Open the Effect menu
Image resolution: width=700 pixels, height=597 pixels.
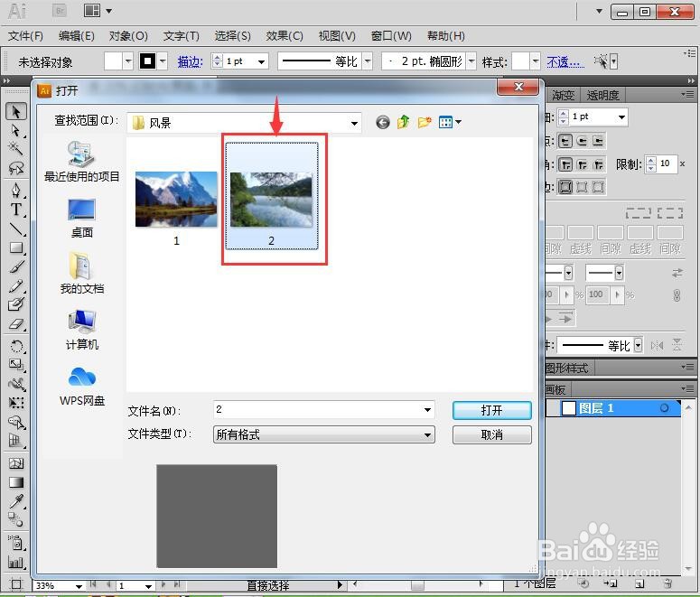[285, 36]
